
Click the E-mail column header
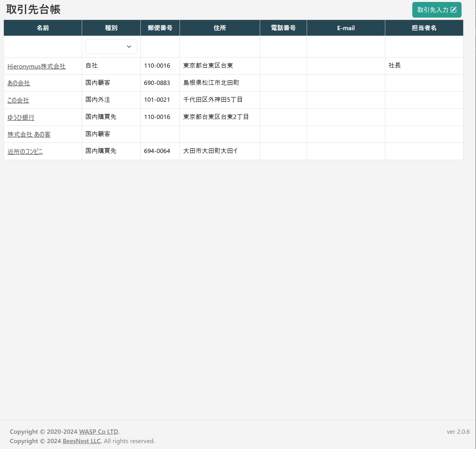(346, 28)
